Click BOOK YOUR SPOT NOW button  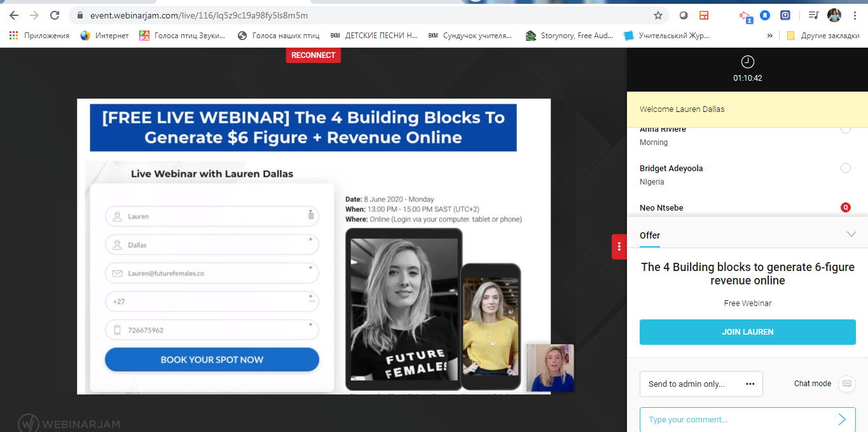[x=212, y=359]
